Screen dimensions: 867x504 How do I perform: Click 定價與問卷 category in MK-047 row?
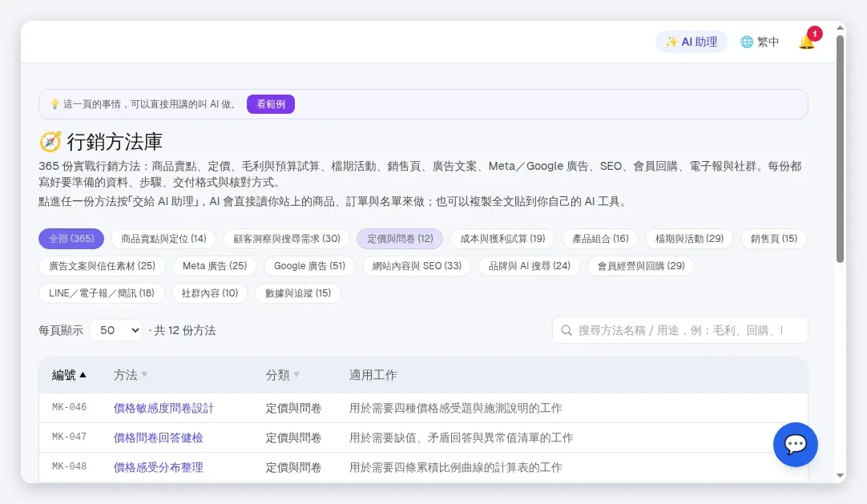293,438
